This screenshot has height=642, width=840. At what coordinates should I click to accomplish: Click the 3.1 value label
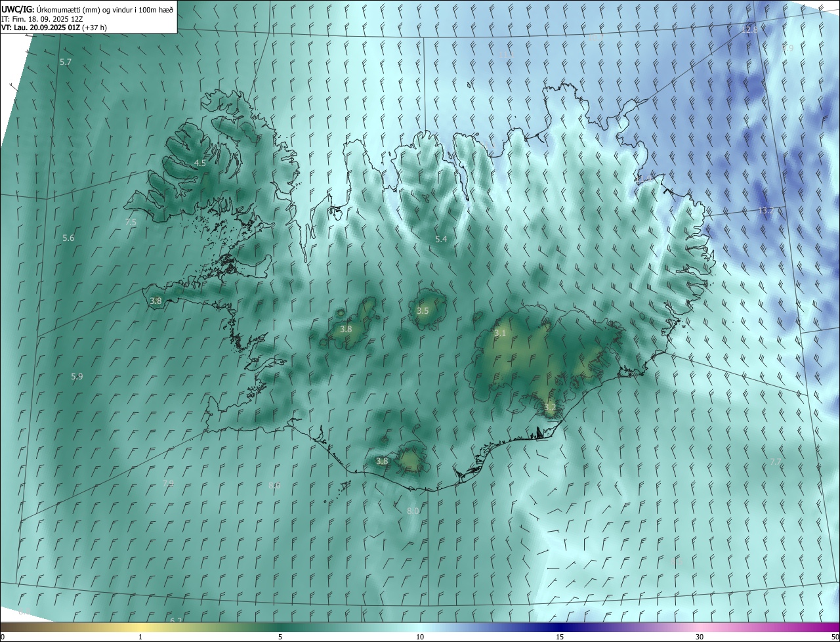[500, 333]
